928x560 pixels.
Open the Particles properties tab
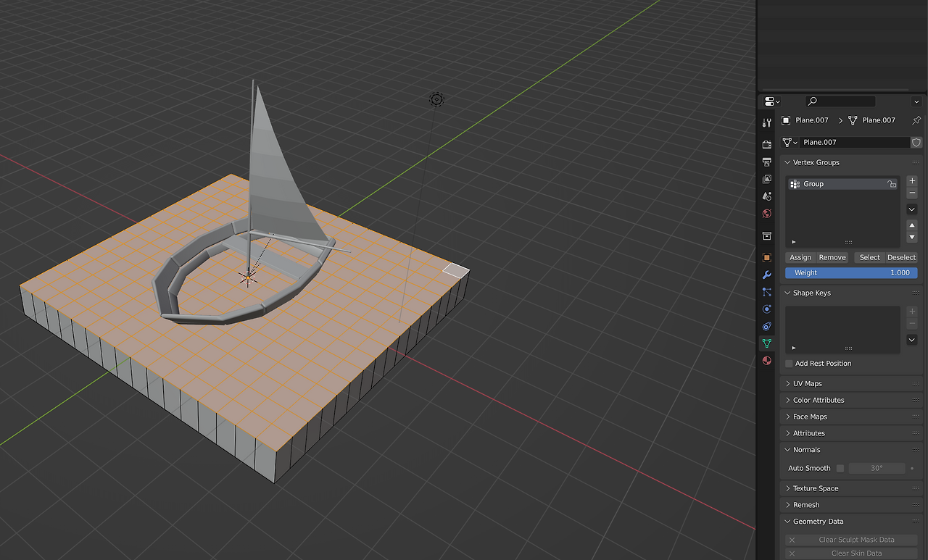767,292
